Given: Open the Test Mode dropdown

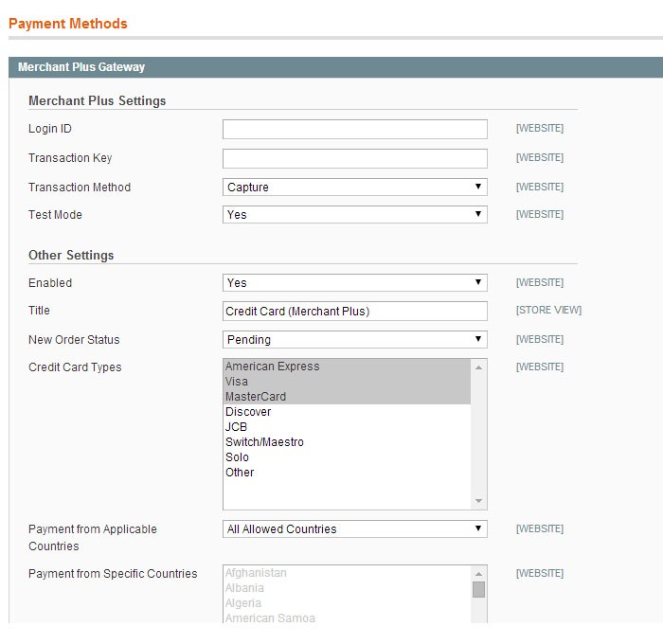Looking at the screenshot, I should (355, 214).
